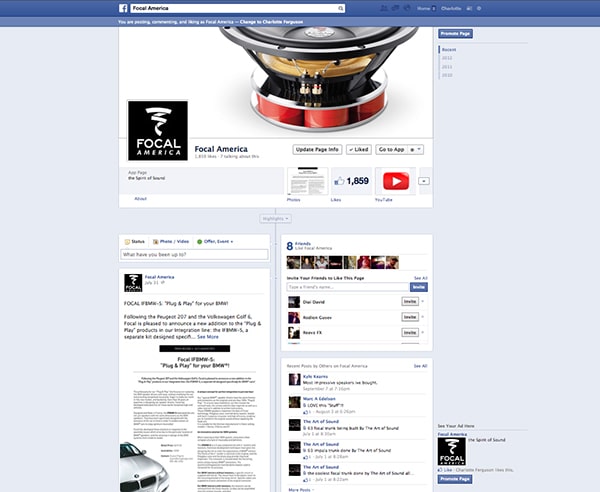The image size is (600, 492).
Task: Open the Likes app tile showing 1,859
Action: tap(351, 181)
